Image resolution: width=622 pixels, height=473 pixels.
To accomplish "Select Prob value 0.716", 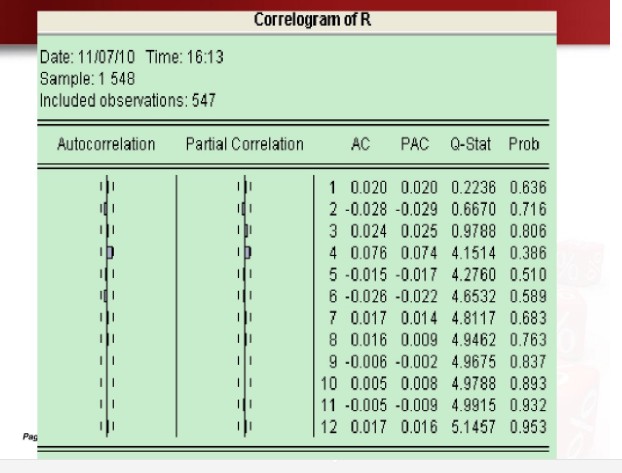I will (528, 209).
